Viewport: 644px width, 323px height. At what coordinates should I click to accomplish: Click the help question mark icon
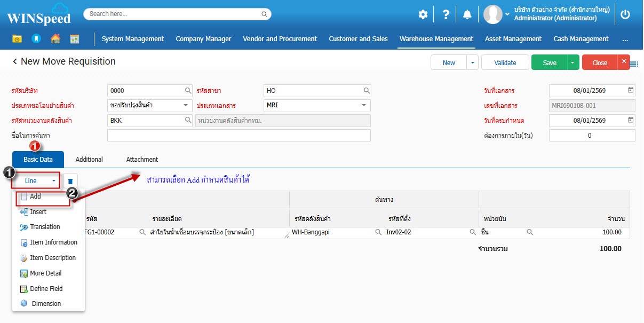pyautogui.click(x=446, y=14)
